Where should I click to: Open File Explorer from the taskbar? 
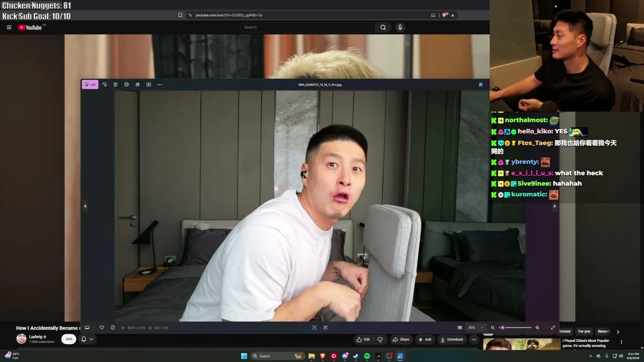coord(311,356)
